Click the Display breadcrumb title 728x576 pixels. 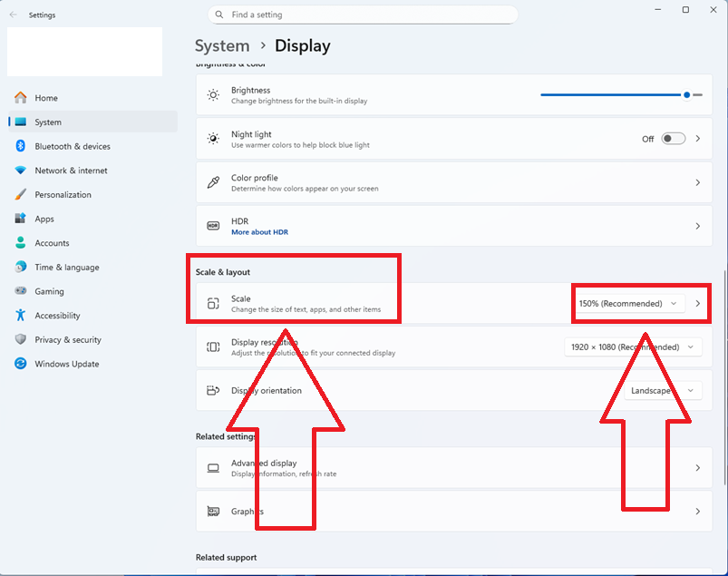(x=303, y=46)
